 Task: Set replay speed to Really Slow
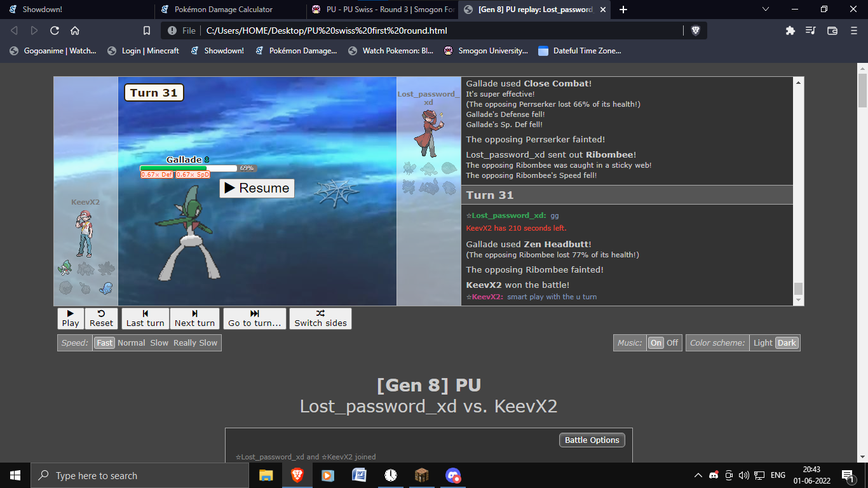point(196,342)
